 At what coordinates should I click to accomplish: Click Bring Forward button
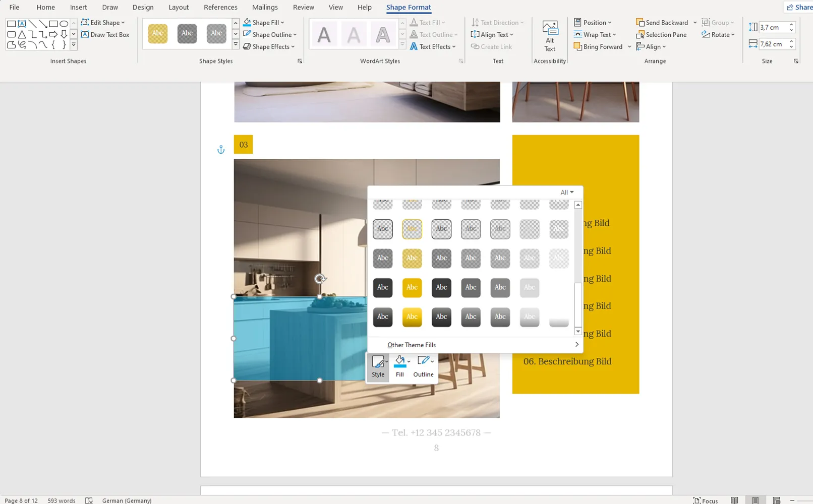[x=599, y=47]
